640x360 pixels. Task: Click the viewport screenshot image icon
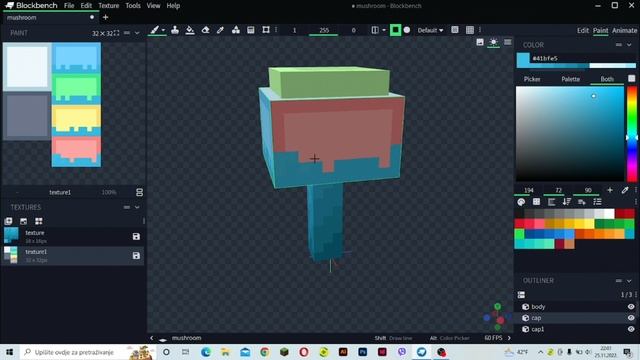click(x=480, y=42)
